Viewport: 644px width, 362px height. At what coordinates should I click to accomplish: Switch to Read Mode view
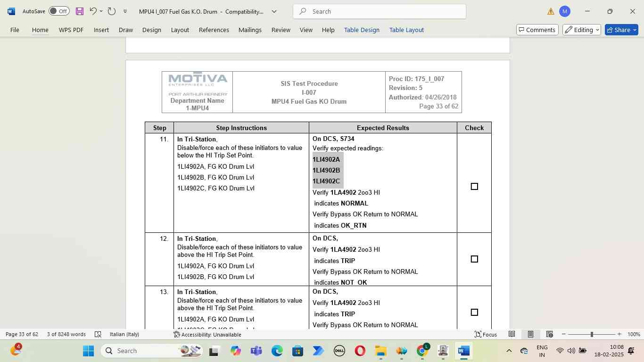point(512,334)
